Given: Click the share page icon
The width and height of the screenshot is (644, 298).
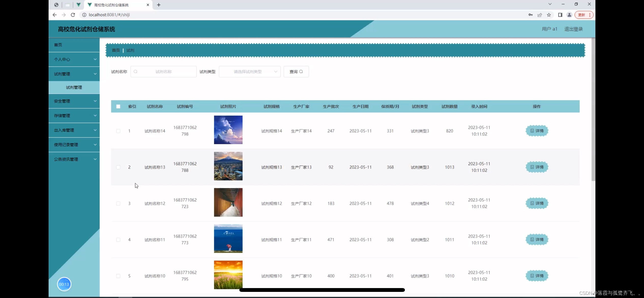Looking at the screenshot, I should point(540,15).
